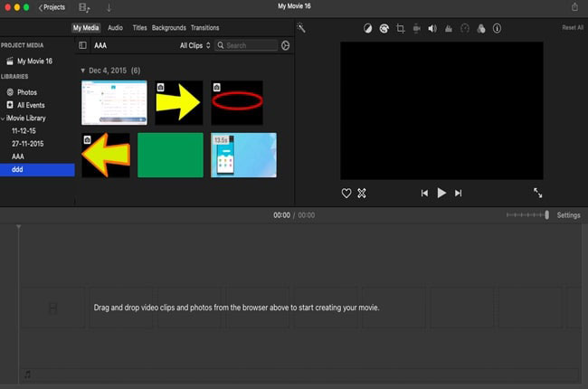Screen dimensions: 588x389
Task: Show clip information
Action: [x=497, y=29]
